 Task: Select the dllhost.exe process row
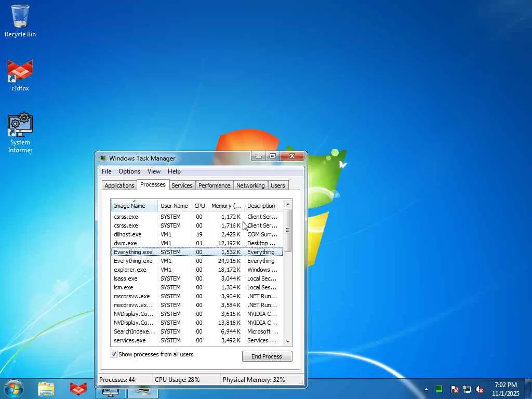click(x=197, y=234)
